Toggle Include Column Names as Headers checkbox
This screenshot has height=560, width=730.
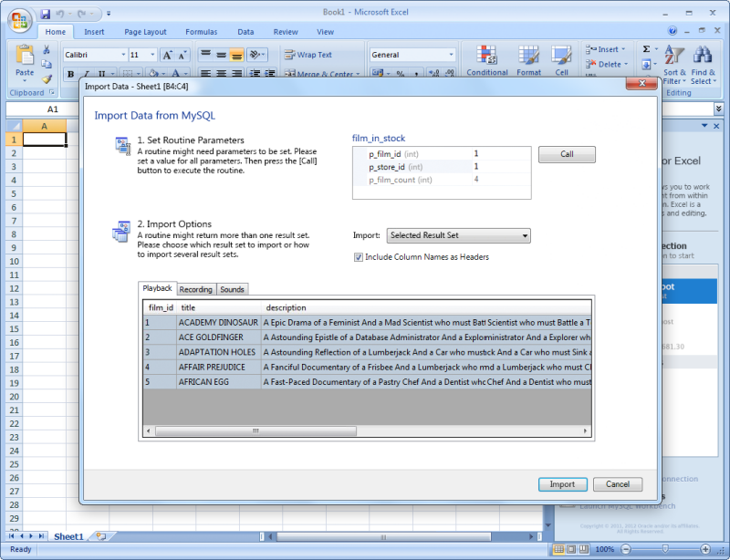(358, 257)
